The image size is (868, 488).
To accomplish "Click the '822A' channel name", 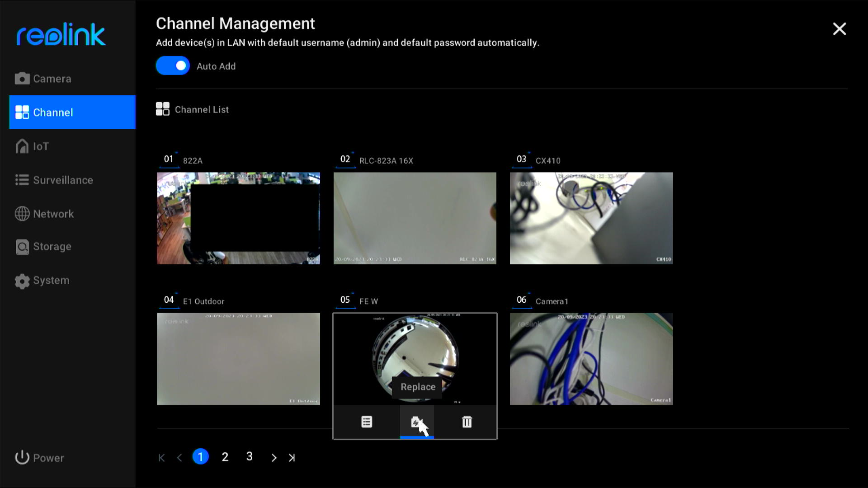I will coord(193,160).
